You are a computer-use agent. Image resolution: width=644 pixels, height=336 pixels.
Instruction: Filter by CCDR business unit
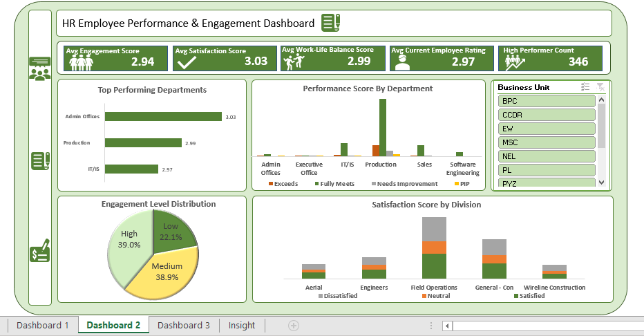(x=547, y=115)
